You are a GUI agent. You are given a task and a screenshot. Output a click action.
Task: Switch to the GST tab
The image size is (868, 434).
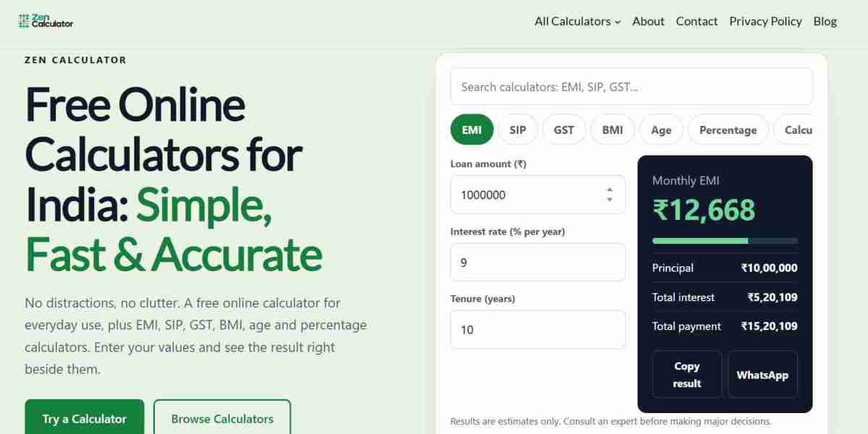[564, 129]
